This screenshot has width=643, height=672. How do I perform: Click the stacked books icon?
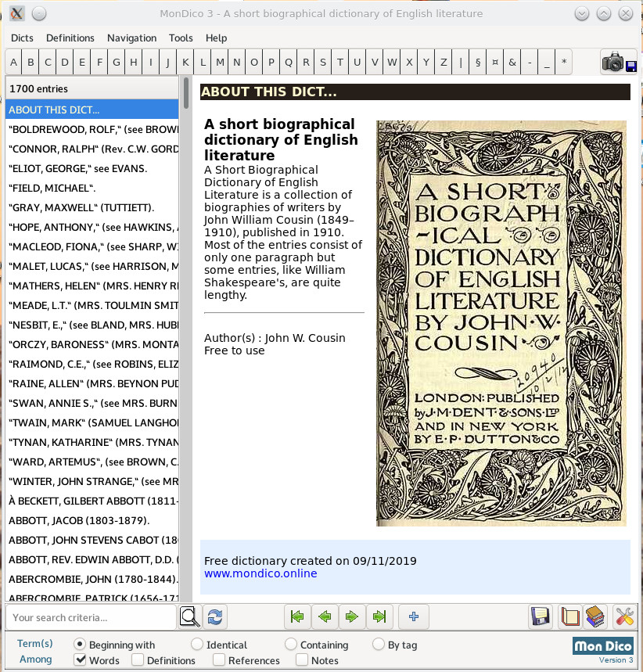(595, 616)
